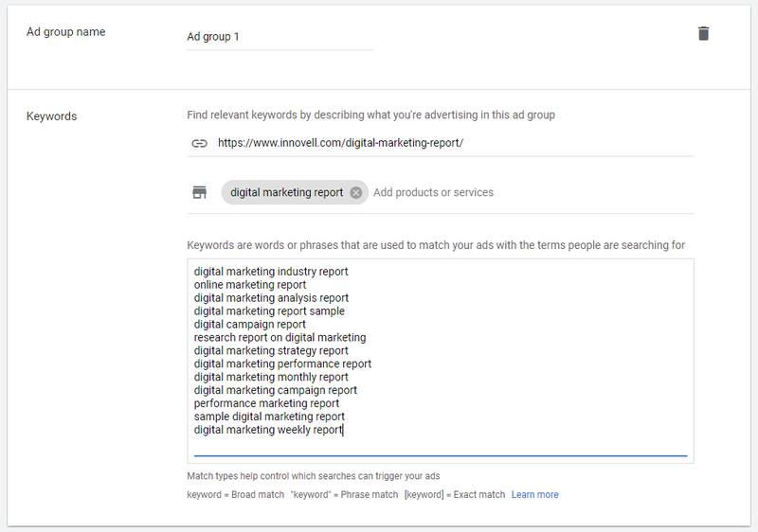Screen dimensions: 758x532
Task: Click 'digital marketing performance report' keyword
Action: tap(282, 364)
